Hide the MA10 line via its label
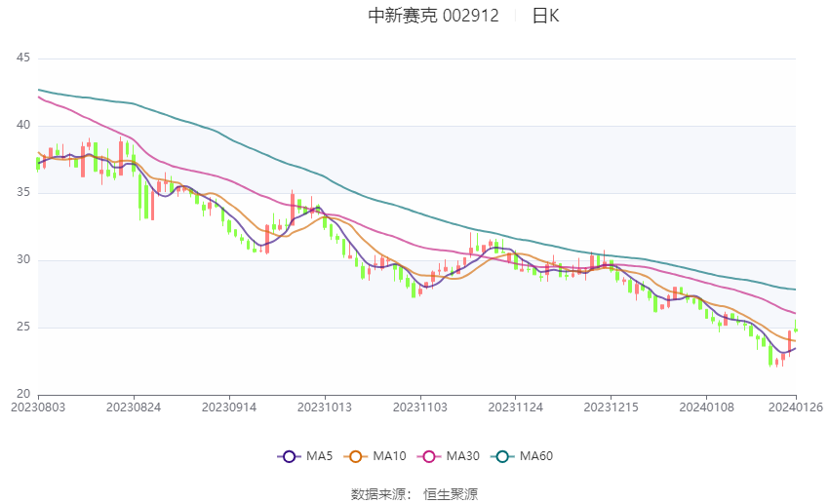 coord(389,456)
